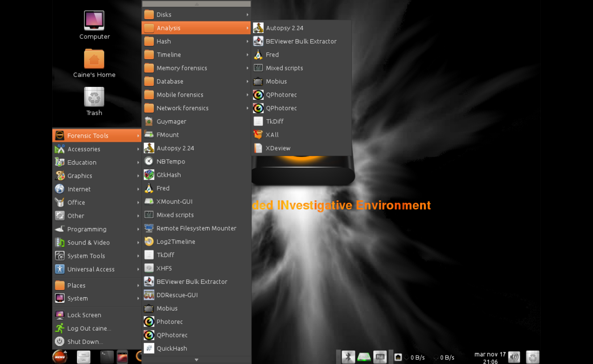This screenshot has height=364, width=593.
Task: Expand the Timeline submenu
Action: pyautogui.click(x=196, y=54)
